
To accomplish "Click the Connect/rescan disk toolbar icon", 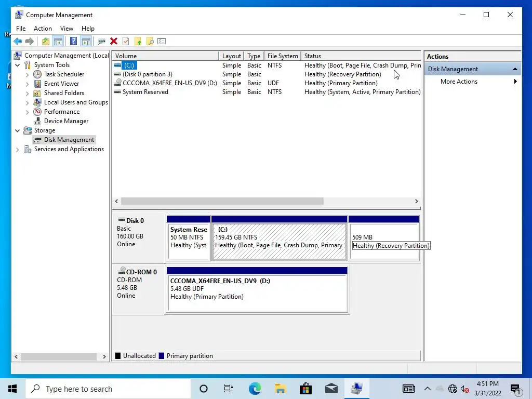I will pyautogui.click(x=101, y=42).
